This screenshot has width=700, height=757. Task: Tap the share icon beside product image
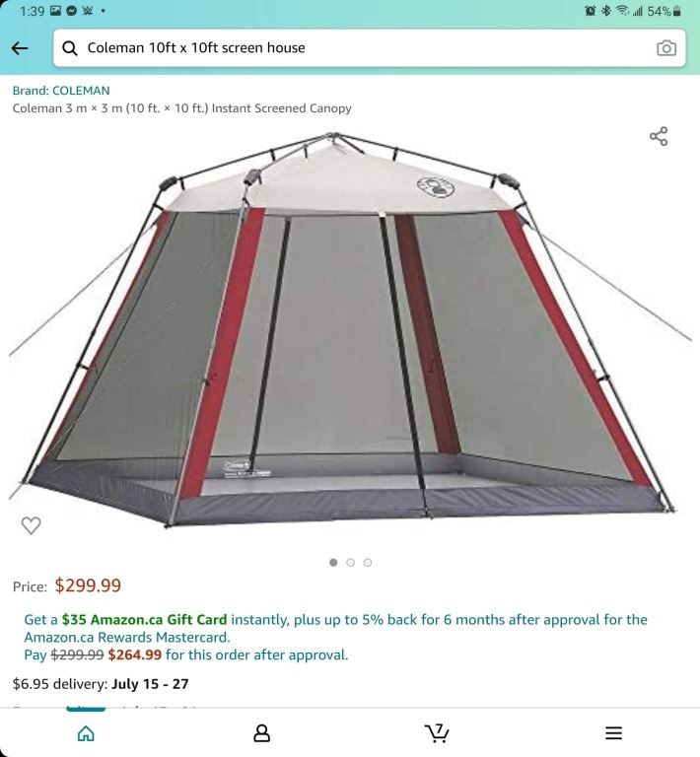(x=659, y=136)
